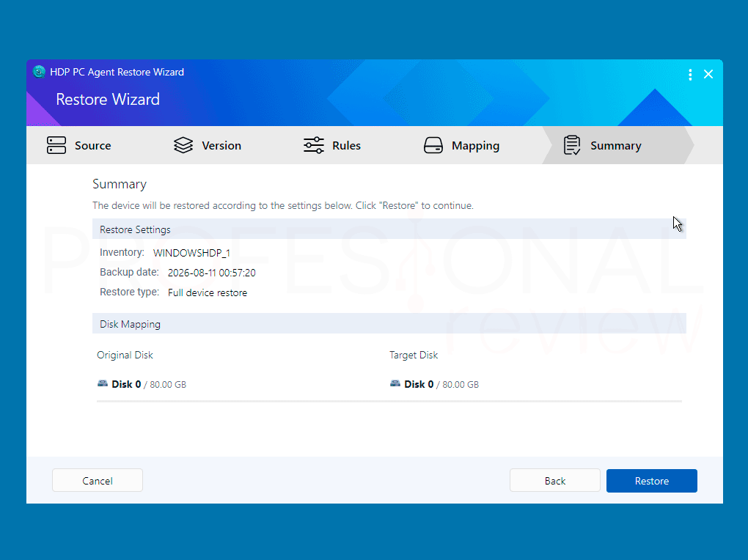Screen dimensions: 748x560
Task: Start the restore with the Restore button
Action: click(x=652, y=481)
